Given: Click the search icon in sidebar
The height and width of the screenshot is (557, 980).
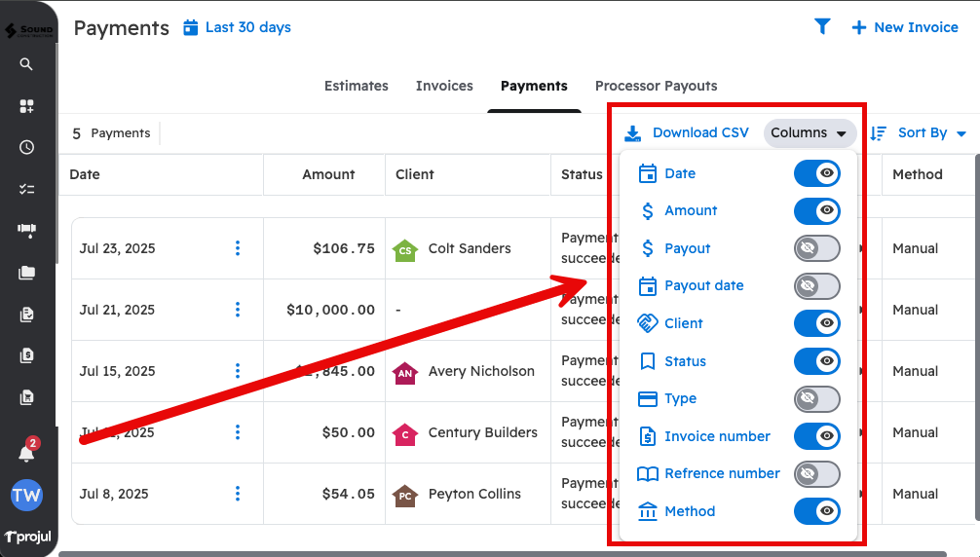Looking at the screenshot, I should (x=26, y=64).
